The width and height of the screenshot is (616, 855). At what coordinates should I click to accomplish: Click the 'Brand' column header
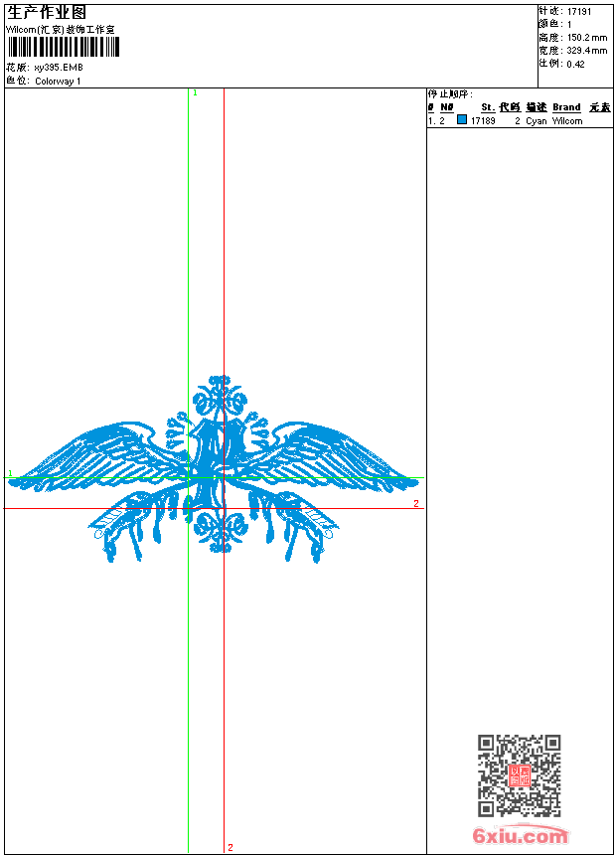click(567, 107)
